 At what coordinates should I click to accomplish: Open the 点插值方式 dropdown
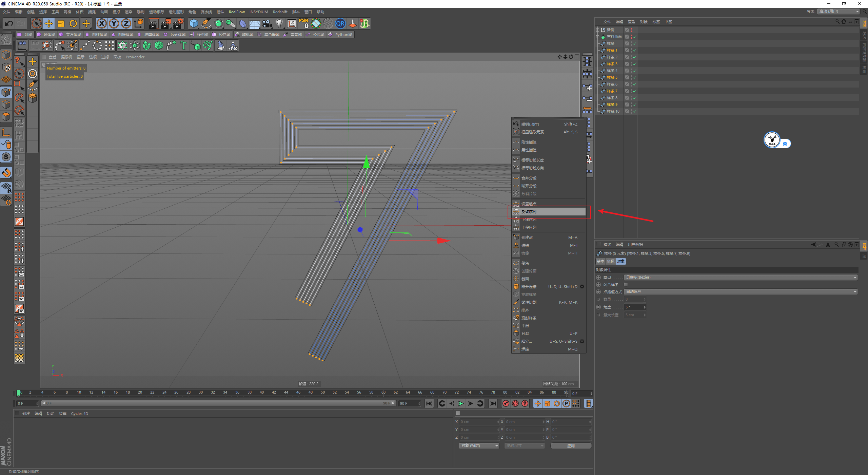[741, 291]
